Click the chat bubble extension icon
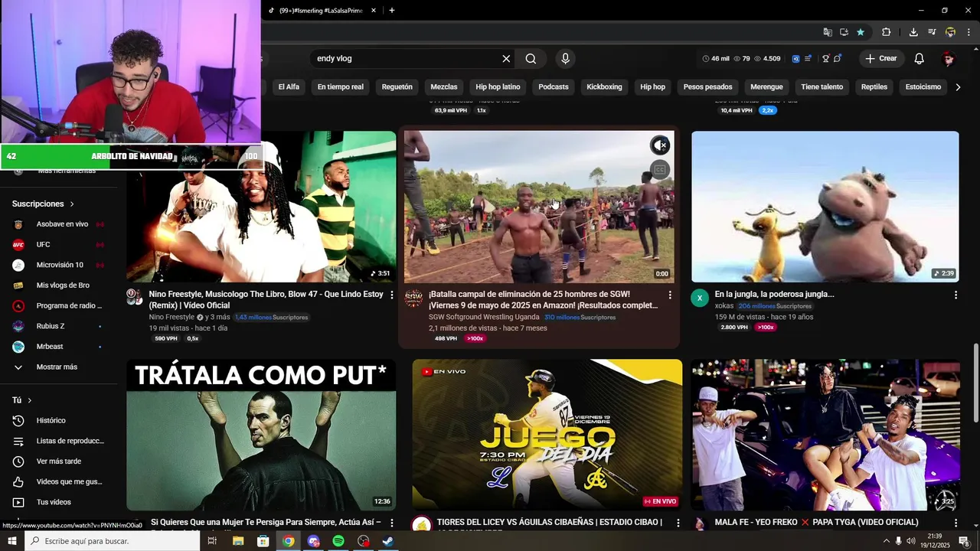The image size is (980, 551). 838,59
